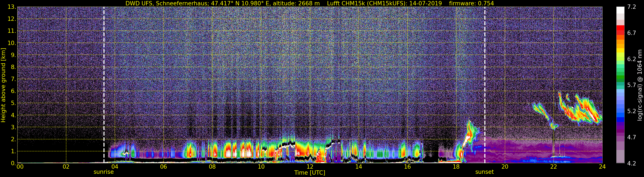This screenshot has height=177, width=644.
Task: Click the time axis tick label 18
Action: pyautogui.click(x=456, y=167)
